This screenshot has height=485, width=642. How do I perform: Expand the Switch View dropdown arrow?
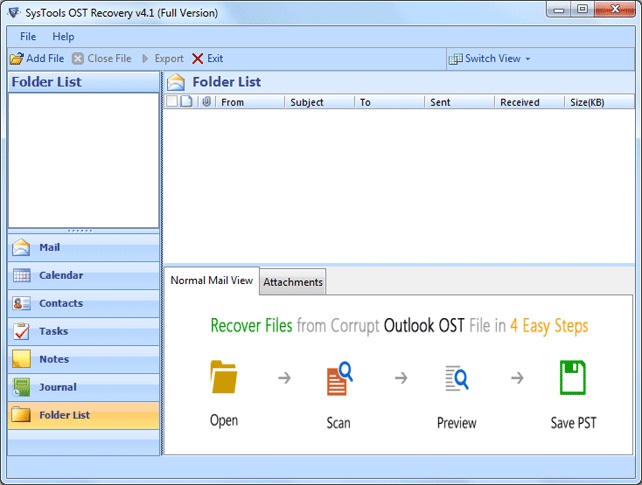click(x=528, y=59)
